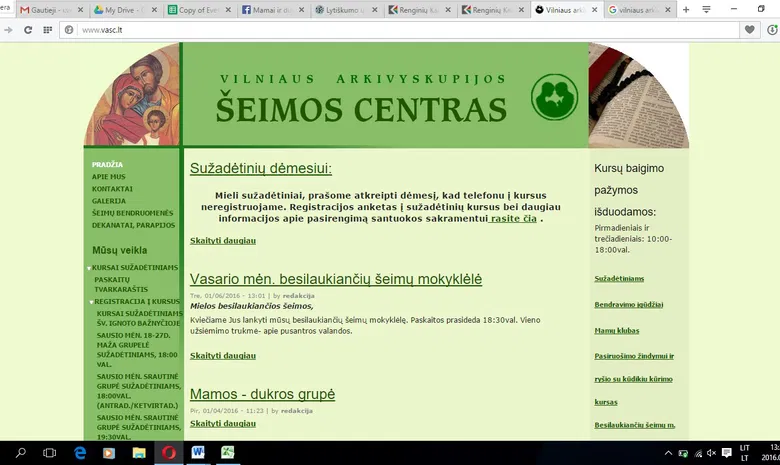Open Pasiruošimo žindymui kursas link
This screenshot has width=780, height=465.
click(x=634, y=379)
